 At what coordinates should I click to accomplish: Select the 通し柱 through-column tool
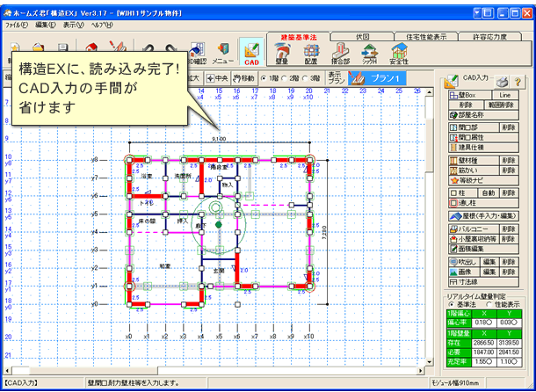coord(483,203)
